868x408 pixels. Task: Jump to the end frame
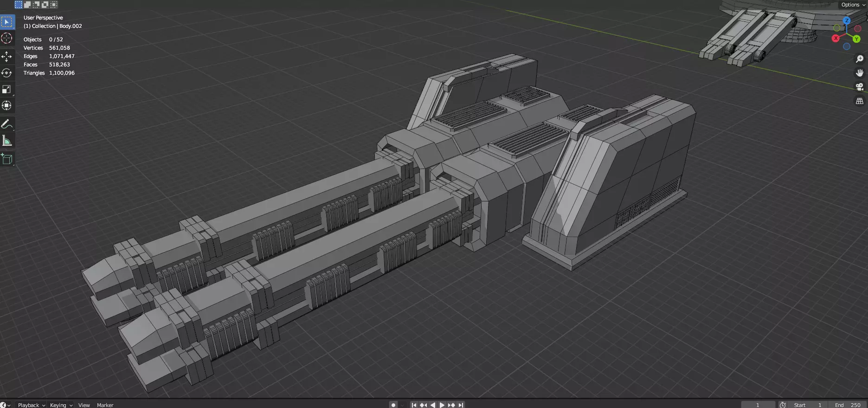[460, 405]
